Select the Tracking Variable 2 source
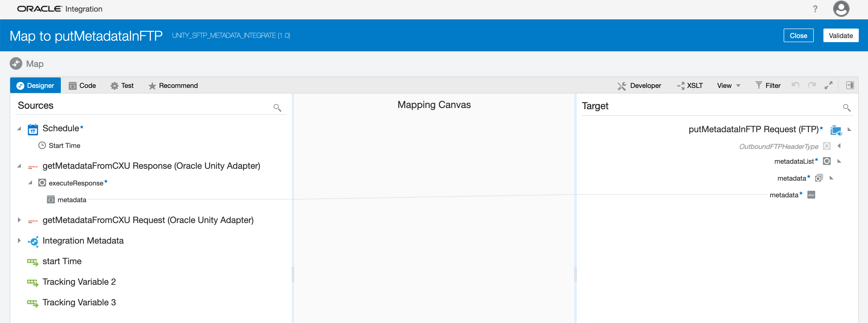The height and width of the screenshot is (323, 868). (79, 282)
